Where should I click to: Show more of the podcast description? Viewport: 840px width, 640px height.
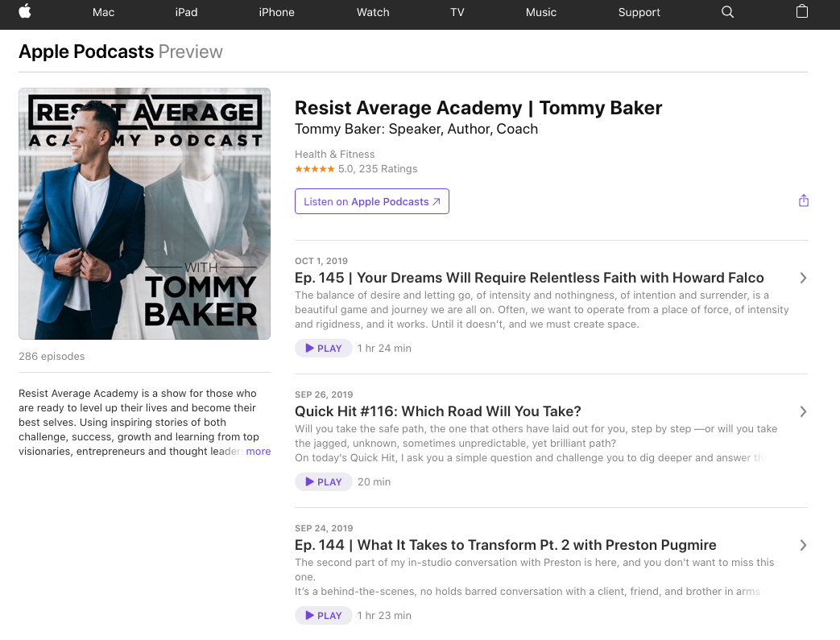coord(259,452)
